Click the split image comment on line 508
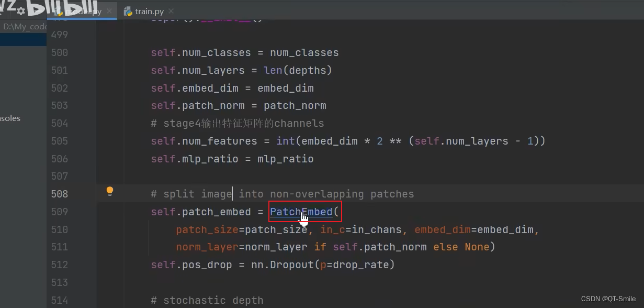 click(x=283, y=194)
